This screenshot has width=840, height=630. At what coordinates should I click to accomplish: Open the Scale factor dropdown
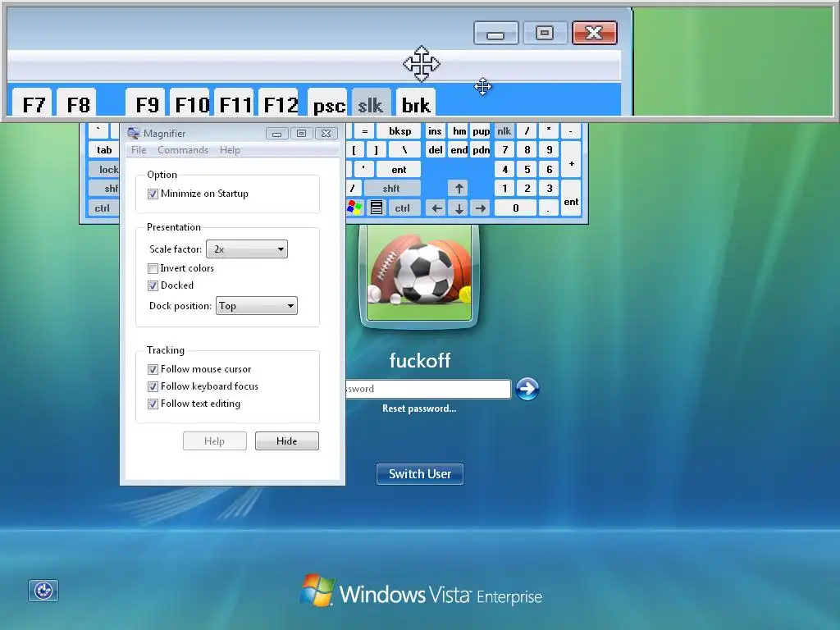tap(247, 249)
